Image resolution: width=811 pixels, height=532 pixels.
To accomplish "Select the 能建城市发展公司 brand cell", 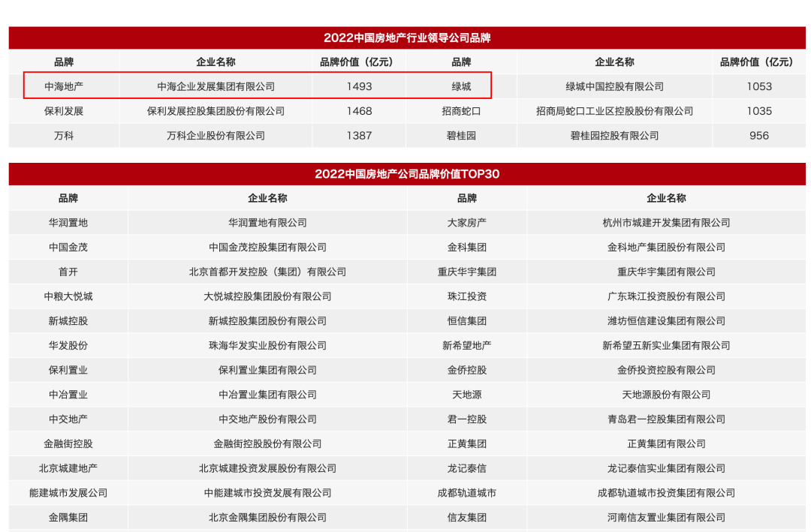I will point(68,493).
